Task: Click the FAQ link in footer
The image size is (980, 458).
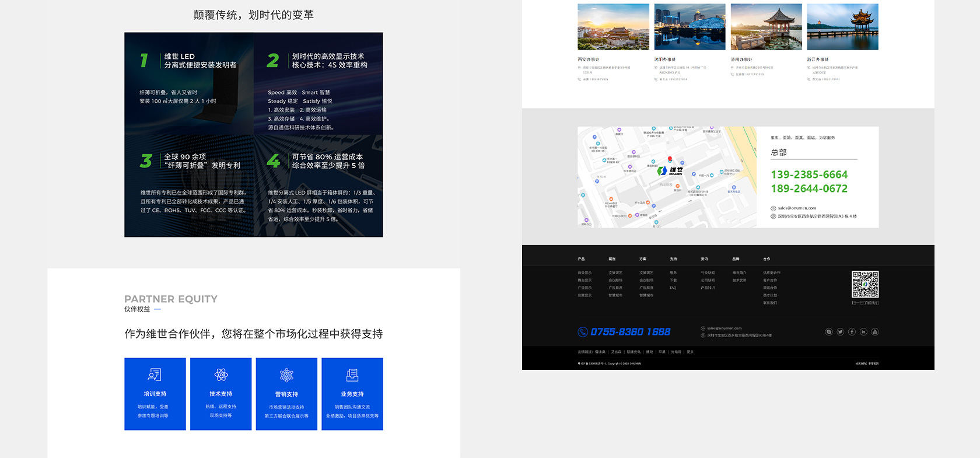Action: pyautogui.click(x=673, y=288)
